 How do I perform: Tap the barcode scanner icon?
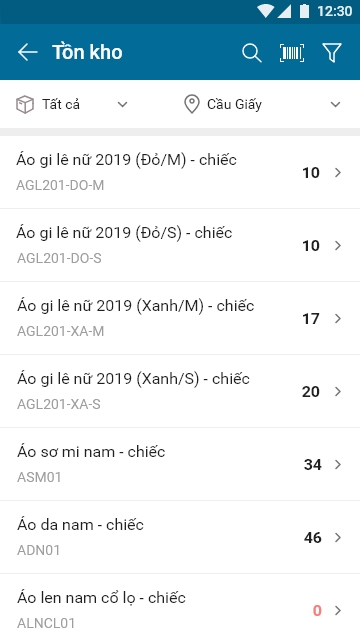(x=292, y=53)
